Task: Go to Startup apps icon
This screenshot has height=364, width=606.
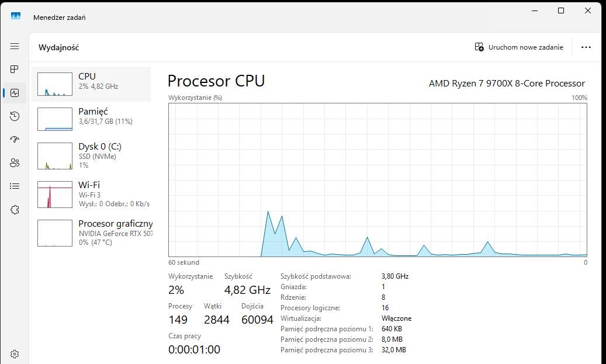Action: click(15, 140)
